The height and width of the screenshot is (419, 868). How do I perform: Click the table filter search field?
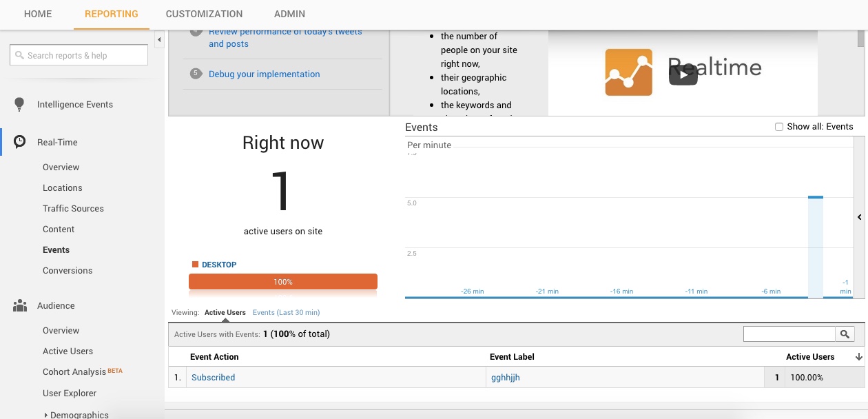coord(789,334)
